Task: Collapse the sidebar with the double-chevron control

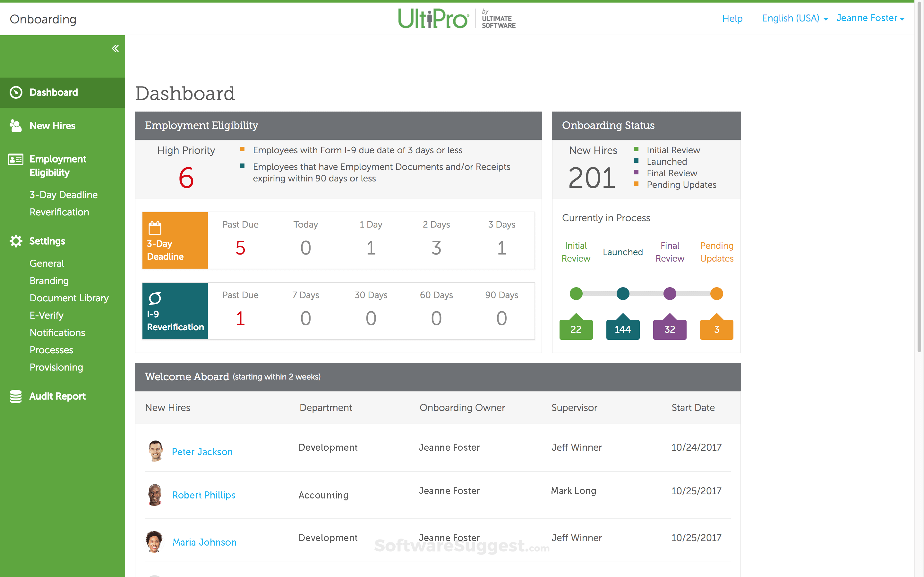Action: point(115,48)
